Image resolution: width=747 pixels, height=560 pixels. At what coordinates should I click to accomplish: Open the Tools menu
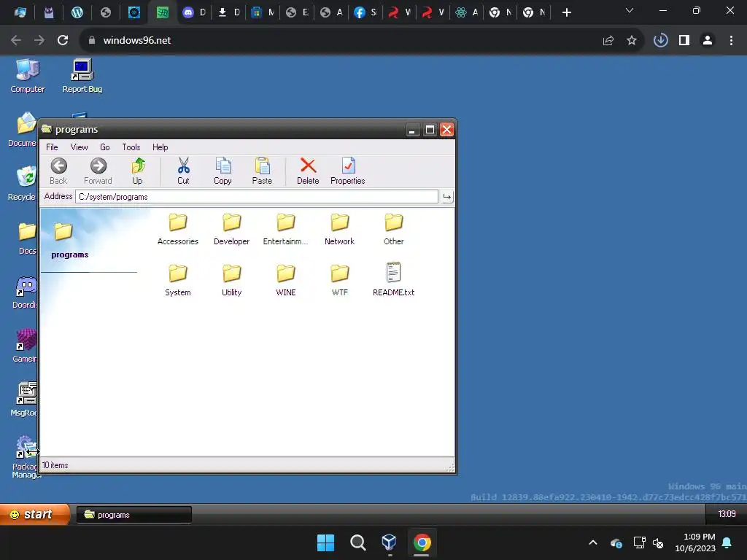pos(131,147)
